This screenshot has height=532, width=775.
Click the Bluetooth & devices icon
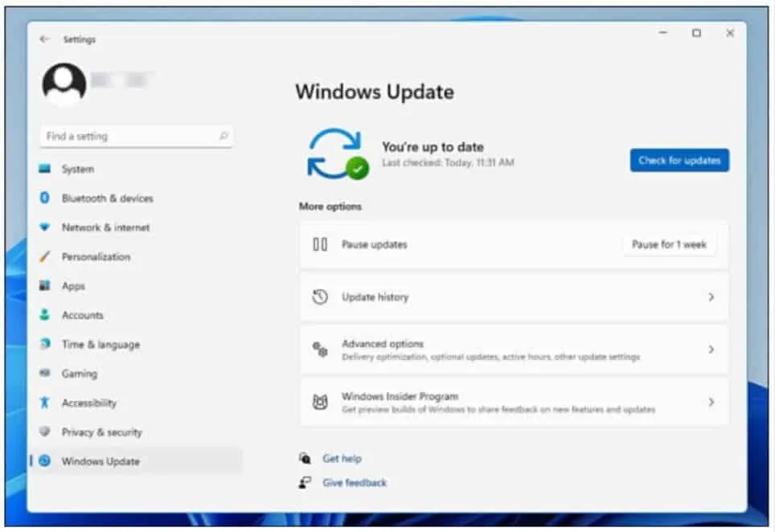[x=45, y=198]
